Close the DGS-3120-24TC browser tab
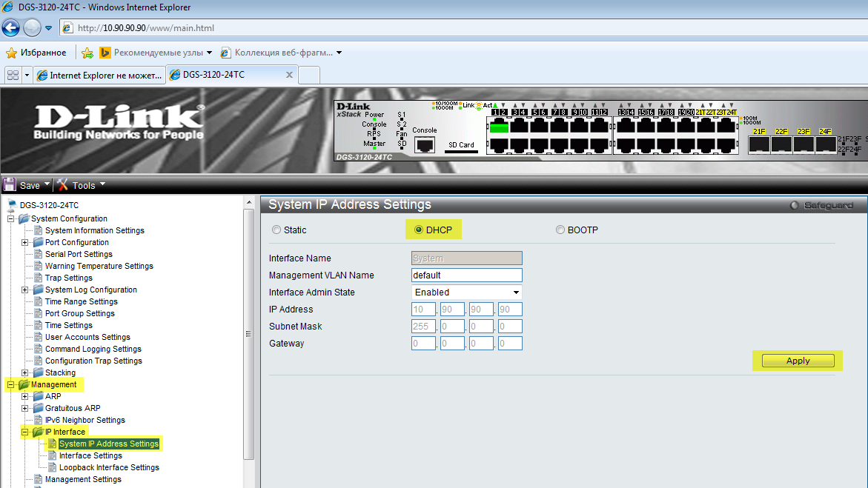 [x=289, y=75]
